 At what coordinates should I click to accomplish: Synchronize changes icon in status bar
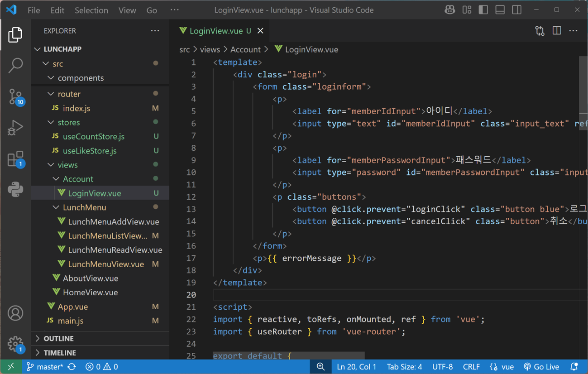tap(72, 367)
